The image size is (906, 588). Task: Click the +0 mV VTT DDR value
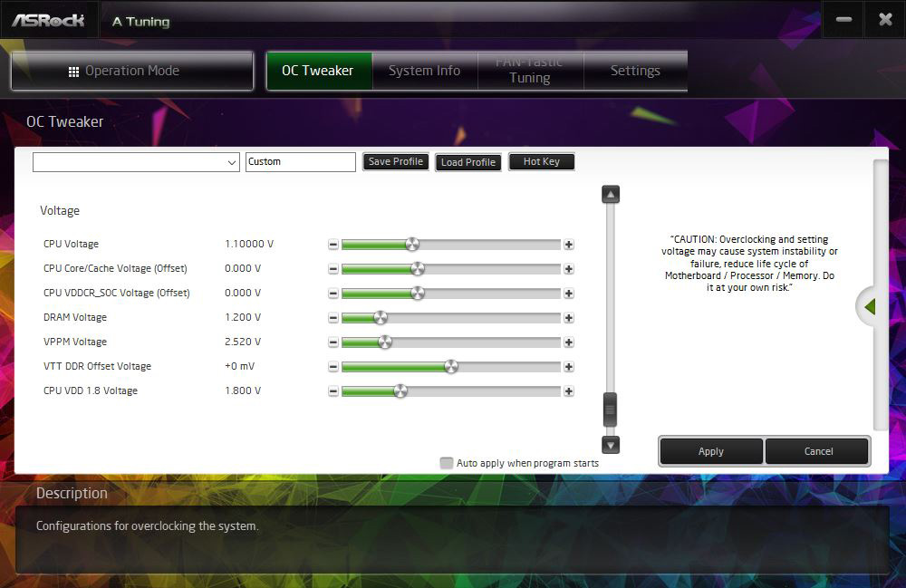239,366
